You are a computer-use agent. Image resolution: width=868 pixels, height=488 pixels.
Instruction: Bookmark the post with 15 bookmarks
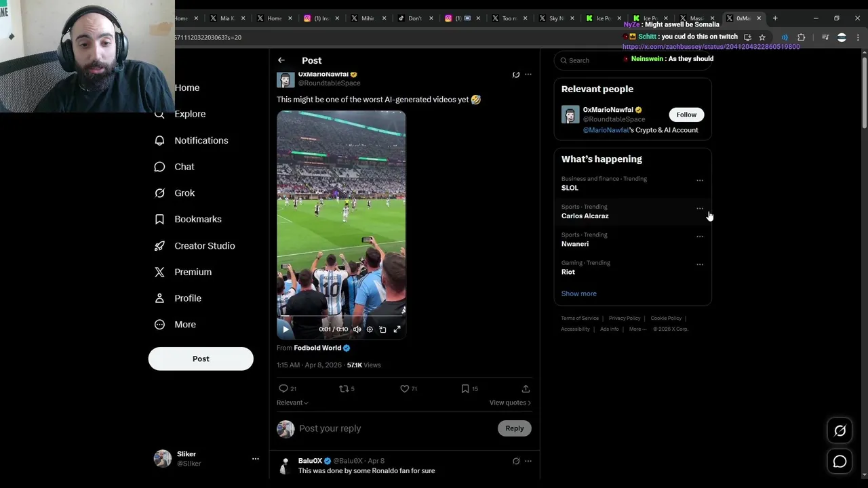pyautogui.click(x=469, y=388)
